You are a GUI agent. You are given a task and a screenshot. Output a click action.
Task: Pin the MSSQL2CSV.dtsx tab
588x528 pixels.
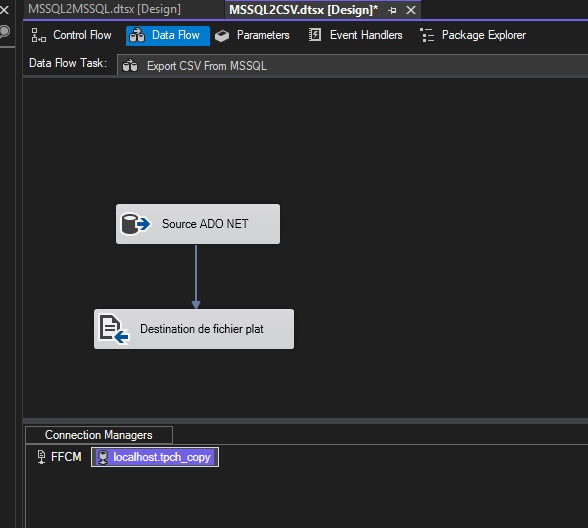coord(392,10)
